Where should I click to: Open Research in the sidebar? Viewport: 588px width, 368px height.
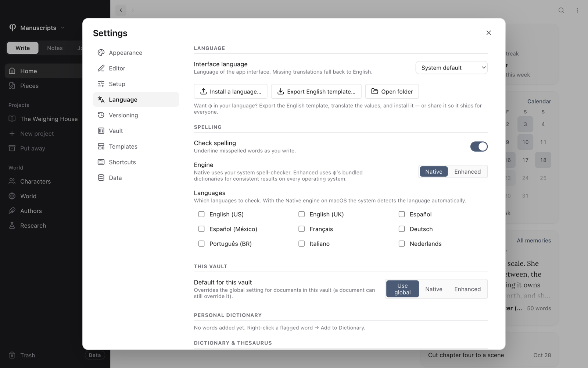tap(44, 226)
